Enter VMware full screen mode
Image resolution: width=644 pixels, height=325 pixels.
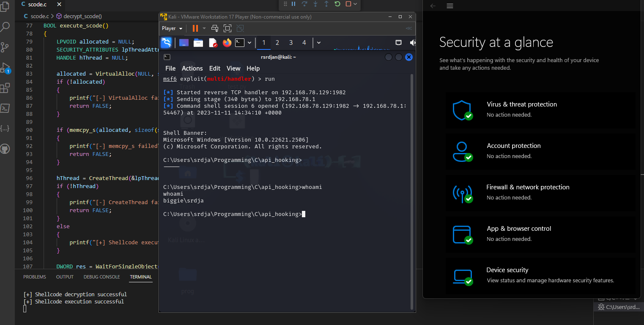click(x=227, y=28)
